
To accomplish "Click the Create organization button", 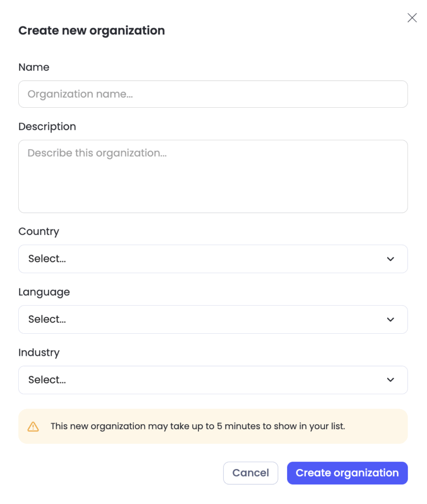I will pyautogui.click(x=347, y=473).
